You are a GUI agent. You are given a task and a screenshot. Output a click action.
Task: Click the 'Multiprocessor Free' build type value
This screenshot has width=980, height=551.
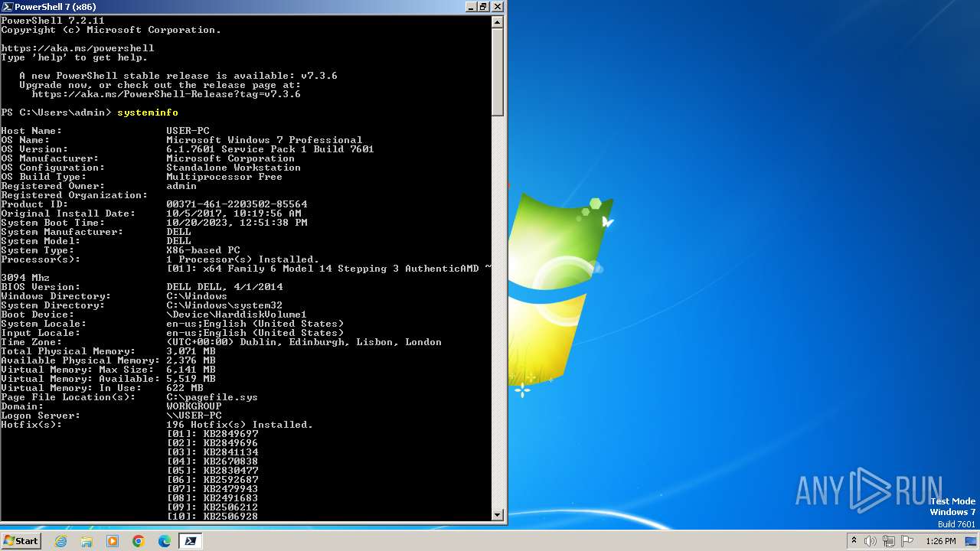[x=224, y=177]
